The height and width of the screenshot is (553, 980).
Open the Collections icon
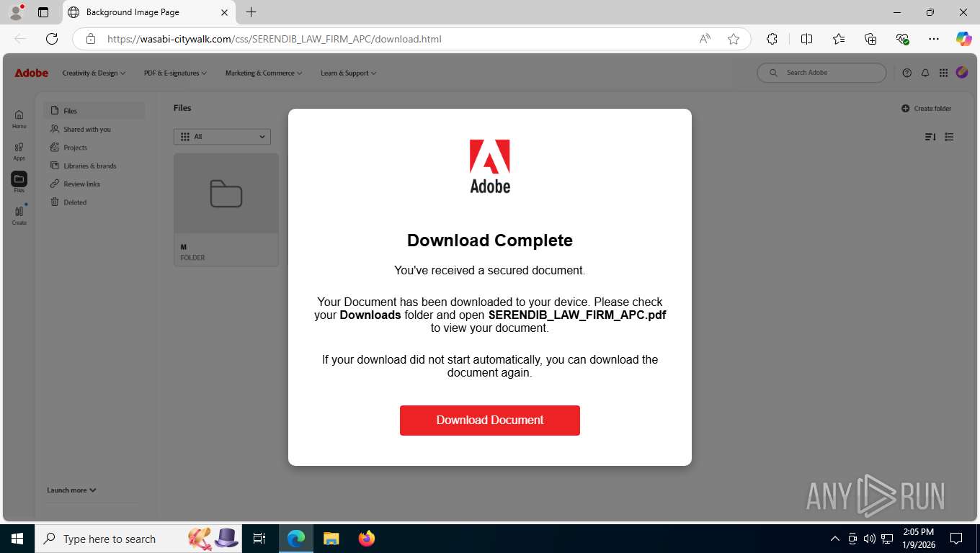click(x=870, y=39)
